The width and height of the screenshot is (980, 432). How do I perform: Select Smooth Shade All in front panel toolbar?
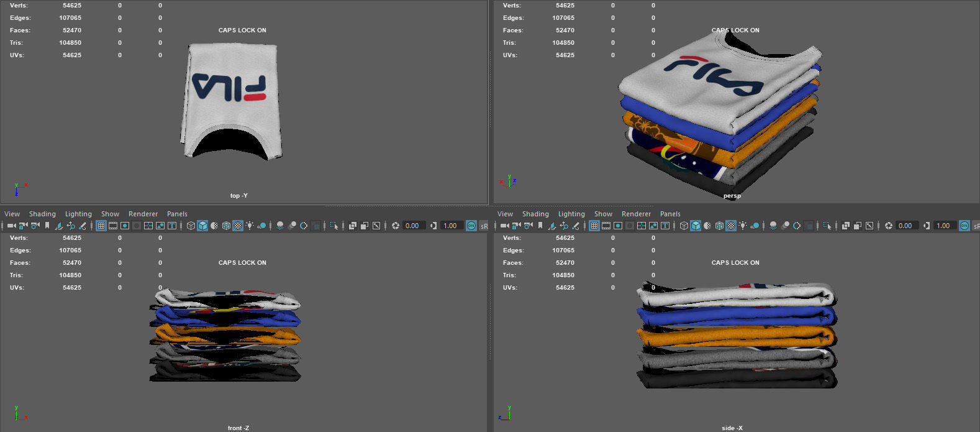click(202, 226)
